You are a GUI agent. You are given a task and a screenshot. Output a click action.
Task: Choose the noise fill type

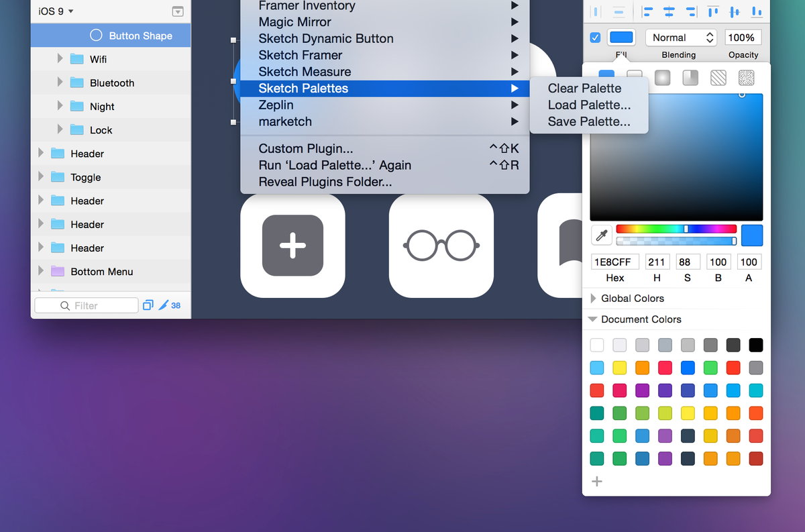coord(747,78)
